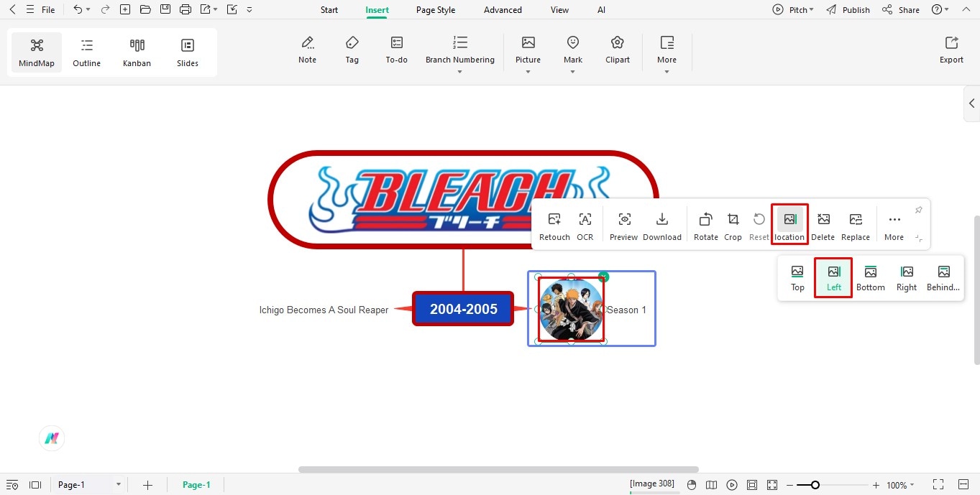The width and height of the screenshot is (980, 495).
Task: Set image location to Right
Action: 907,278
